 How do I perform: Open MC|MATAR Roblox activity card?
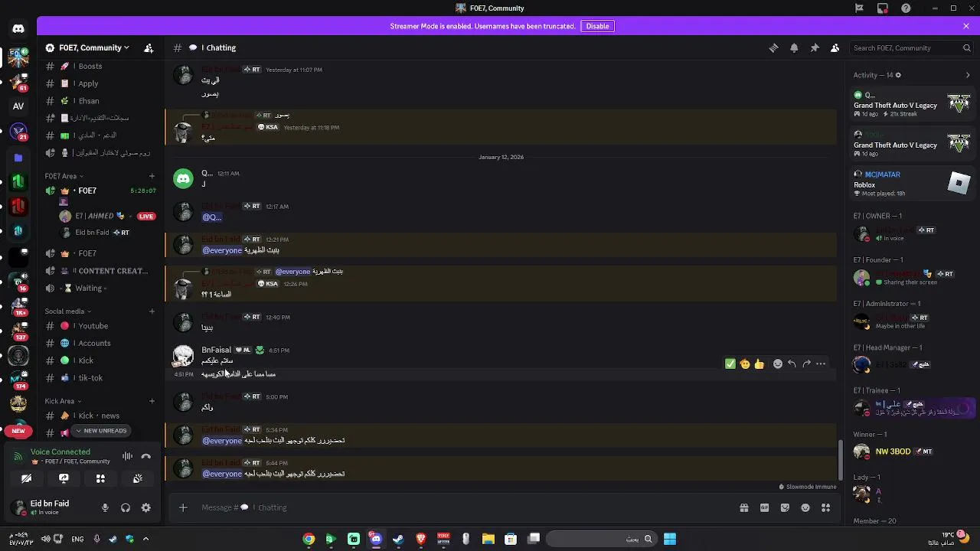[913, 184]
